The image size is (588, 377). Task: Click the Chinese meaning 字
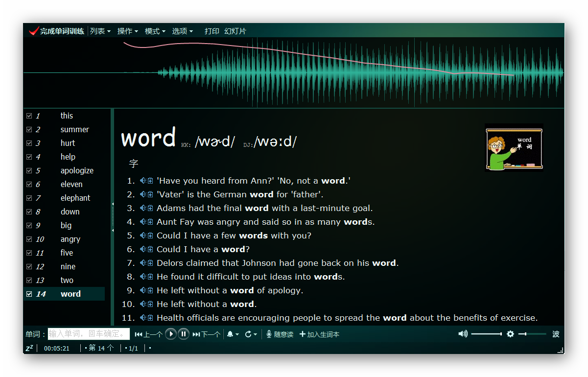134,164
